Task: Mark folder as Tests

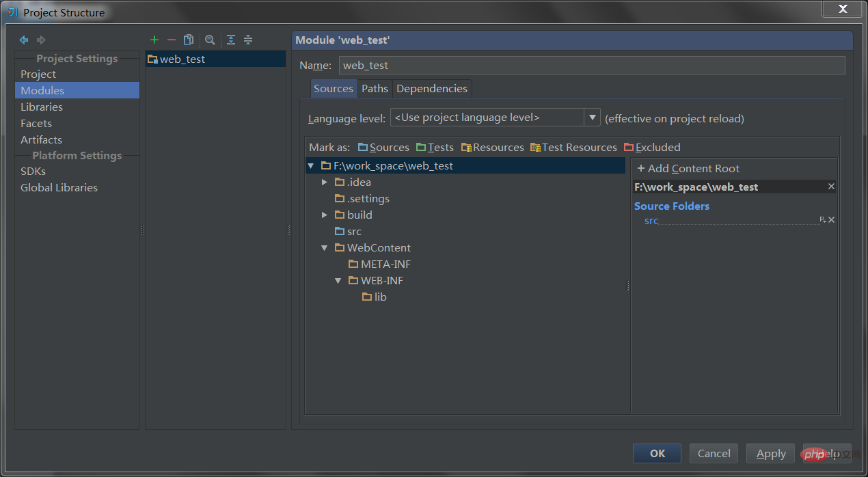Action: [x=435, y=147]
